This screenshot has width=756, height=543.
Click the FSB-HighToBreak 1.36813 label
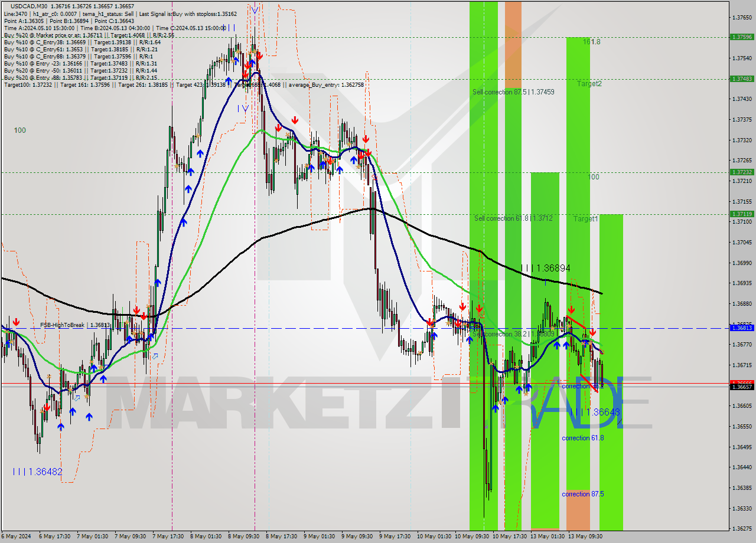[75, 325]
